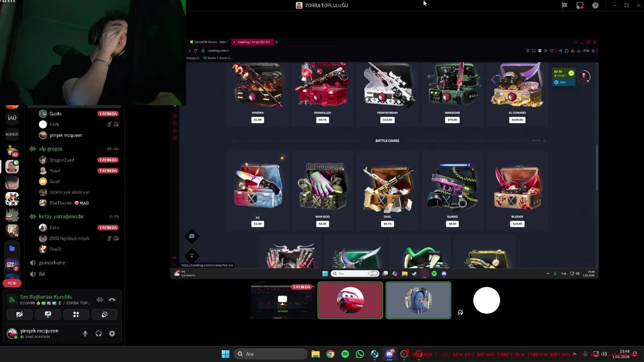Select the hooded avatar participant tile
This screenshot has height=362, width=644.
tap(419, 301)
